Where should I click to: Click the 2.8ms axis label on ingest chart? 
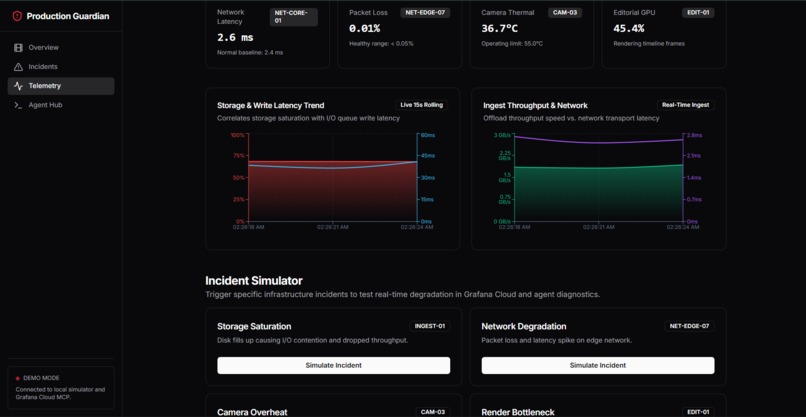point(694,135)
